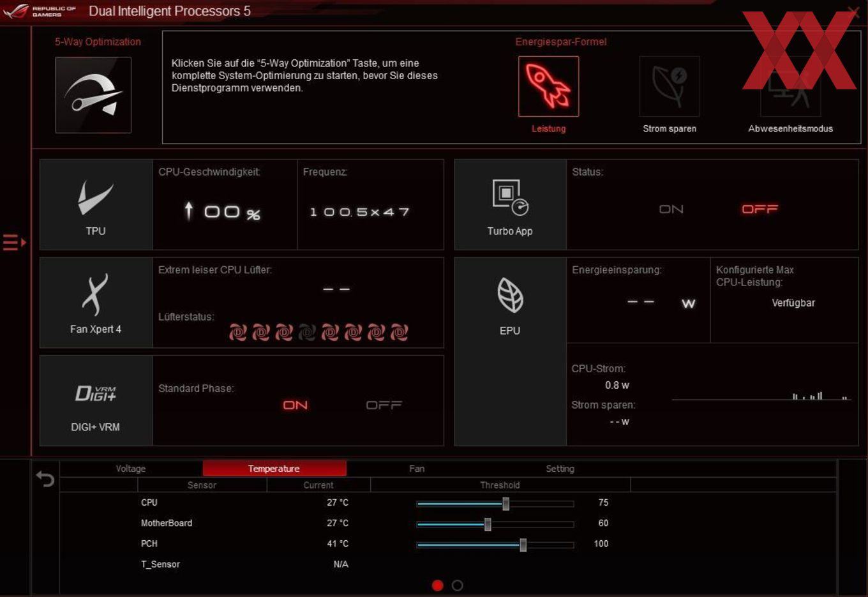Viewport: 868px width, 597px height.
Task: Click the PCH threshold value 100
Action: pyautogui.click(x=601, y=543)
